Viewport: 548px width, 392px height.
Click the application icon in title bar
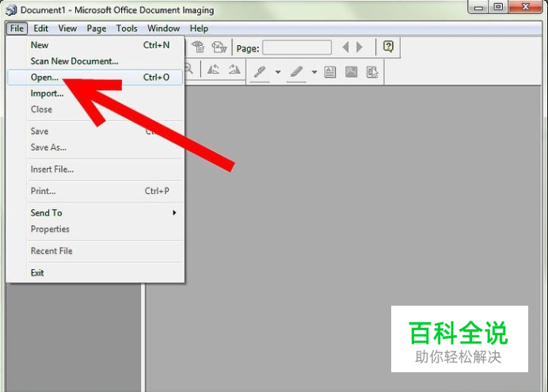tap(11, 10)
